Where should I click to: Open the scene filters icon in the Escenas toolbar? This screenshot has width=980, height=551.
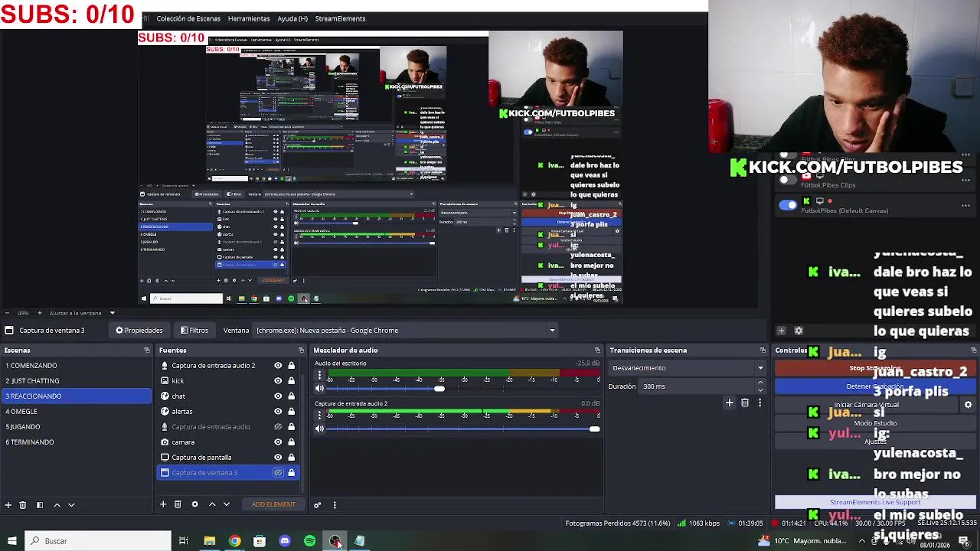(40, 505)
